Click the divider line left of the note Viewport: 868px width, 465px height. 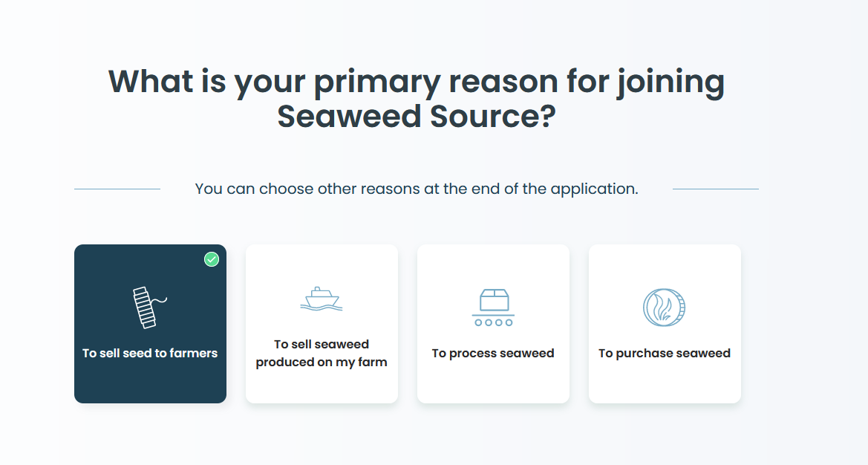pos(117,189)
